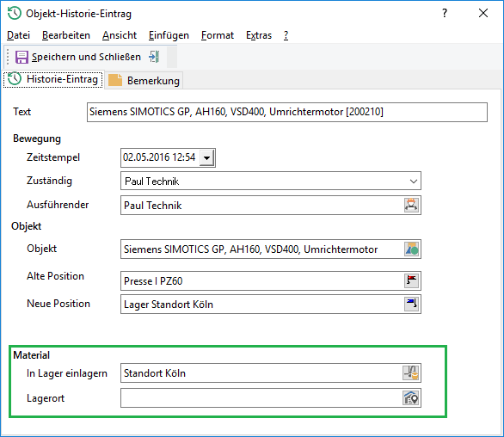Screen dimensions: 504x437
Task: Open the Extras menu
Action: pos(259,35)
